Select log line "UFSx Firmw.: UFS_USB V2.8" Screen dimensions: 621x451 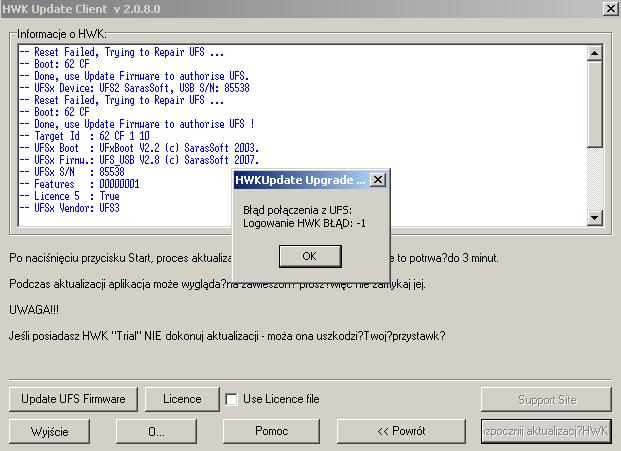click(x=139, y=160)
